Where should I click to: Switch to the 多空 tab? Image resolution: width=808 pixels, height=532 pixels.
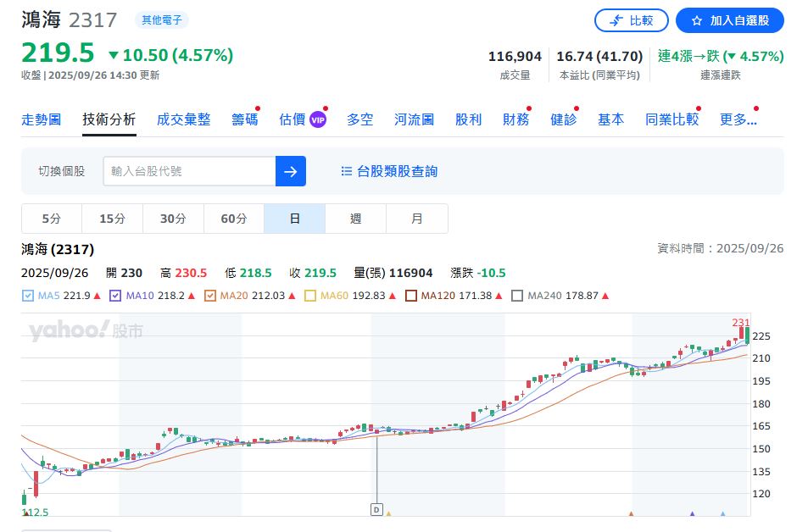coord(359,119)
